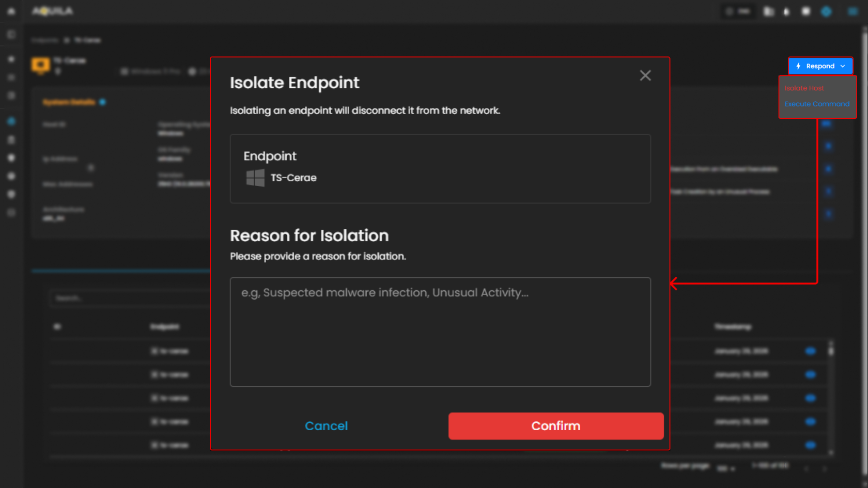Click the lightning bolt icon on Respond

tap(798, 66)
